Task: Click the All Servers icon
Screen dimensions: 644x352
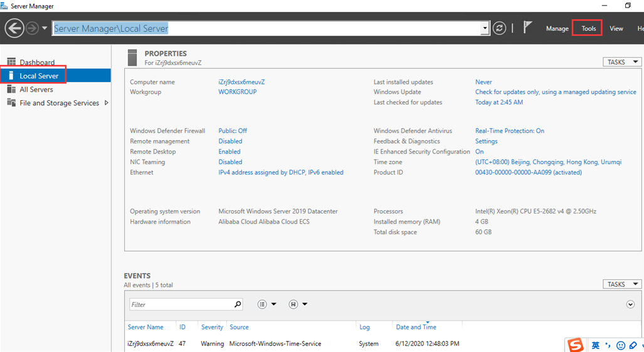Action: 11,89
